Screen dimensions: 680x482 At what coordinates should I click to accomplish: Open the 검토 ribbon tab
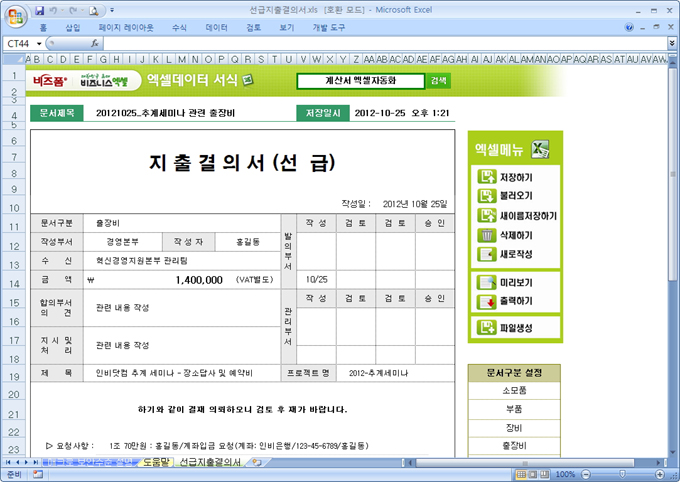[254, 28]
